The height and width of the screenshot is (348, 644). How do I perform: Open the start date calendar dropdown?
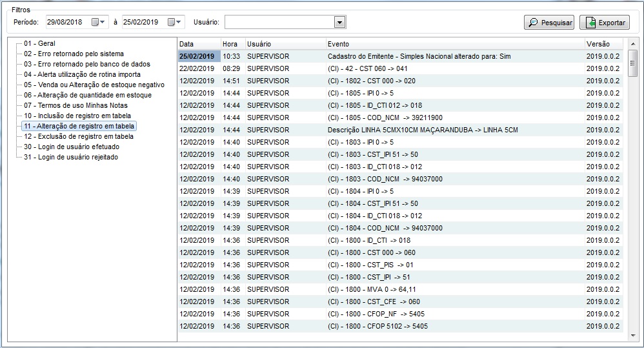[x=99, y=23]
